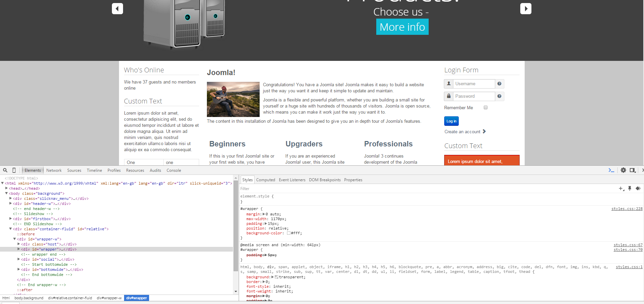Show the console drawer icon
644x304 pixels.
point(611,170)
